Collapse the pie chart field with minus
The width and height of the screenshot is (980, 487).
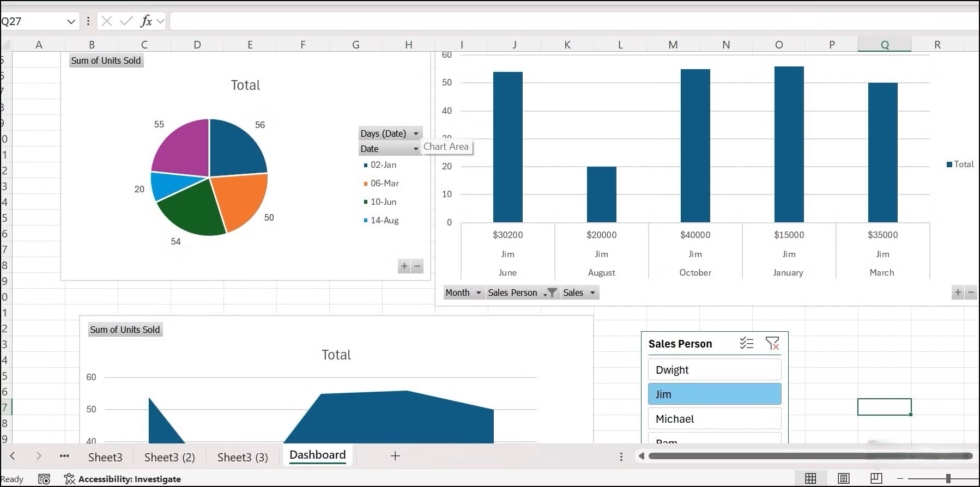418,266
